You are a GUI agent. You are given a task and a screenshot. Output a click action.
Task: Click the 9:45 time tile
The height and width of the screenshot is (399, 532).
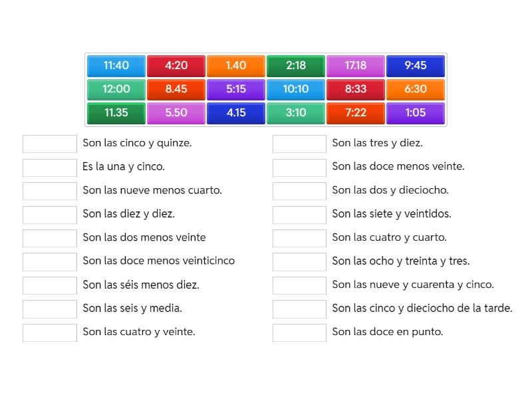point(416,66)
